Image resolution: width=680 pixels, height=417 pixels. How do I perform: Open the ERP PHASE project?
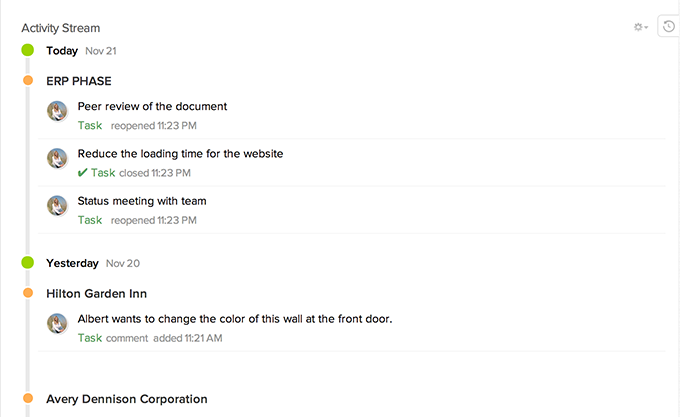click(78, 81)
